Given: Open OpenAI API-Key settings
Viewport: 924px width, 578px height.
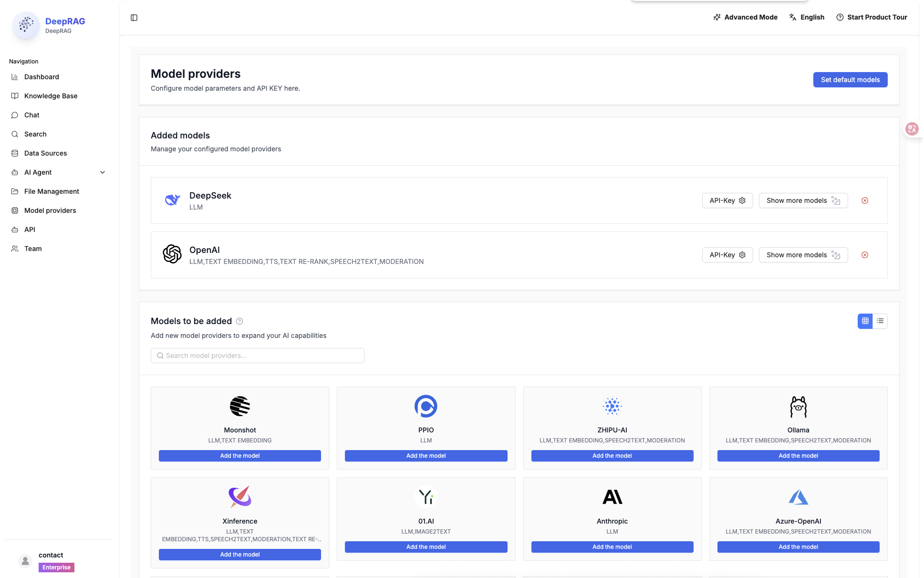Looking at the screenshot, I should click(727, 255).
